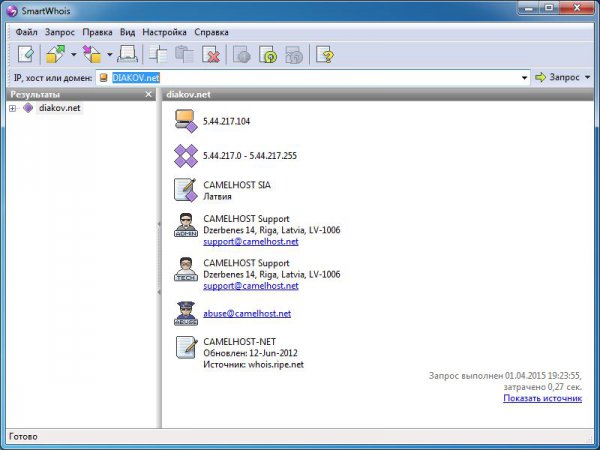This screenshot has width=600, height=450.
Task: Click the ADMIN contact person icon
Action: tap(186, 225)
